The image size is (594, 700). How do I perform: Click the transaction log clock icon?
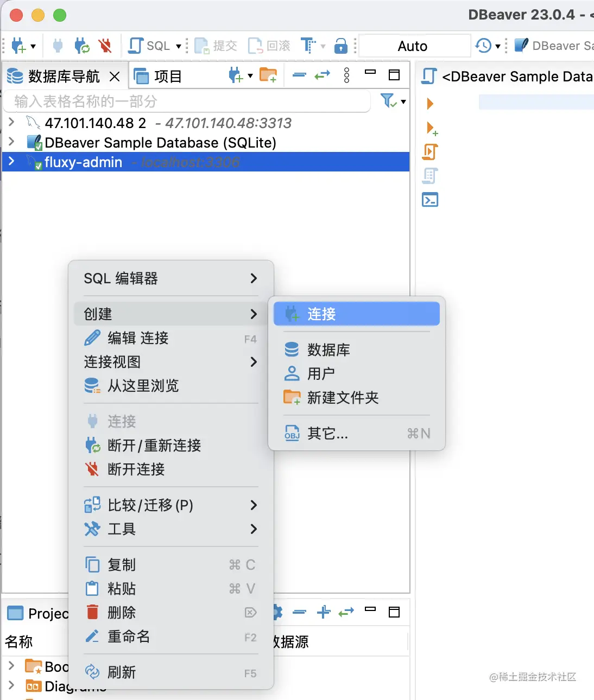coord(483,46)
